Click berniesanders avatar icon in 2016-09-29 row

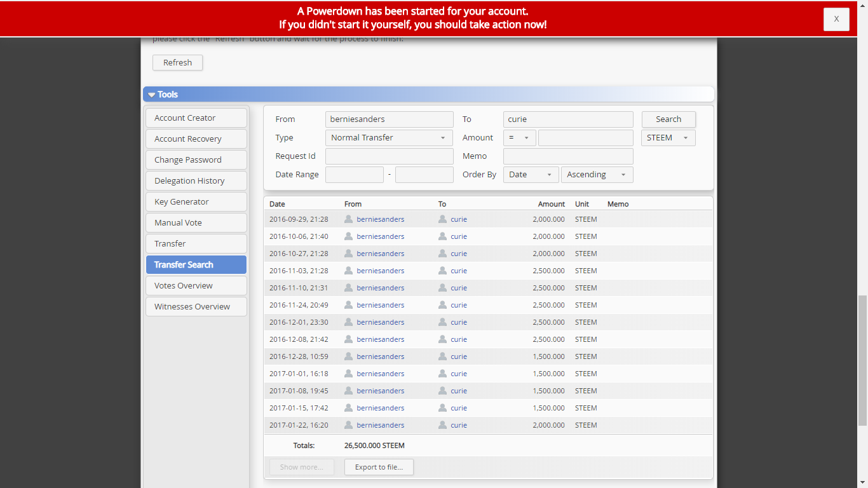pyautogui.click(x=348, y=219)
